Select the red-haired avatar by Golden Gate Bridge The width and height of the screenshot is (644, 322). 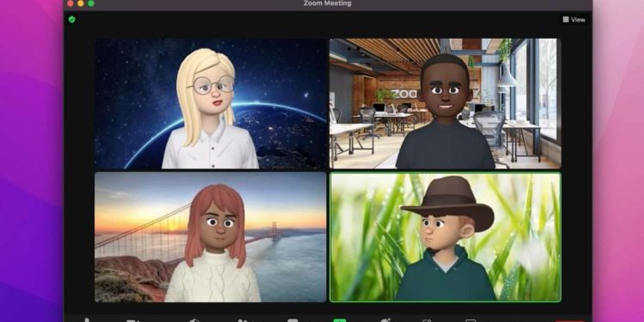pyautogui.click(x=210, y=237)
